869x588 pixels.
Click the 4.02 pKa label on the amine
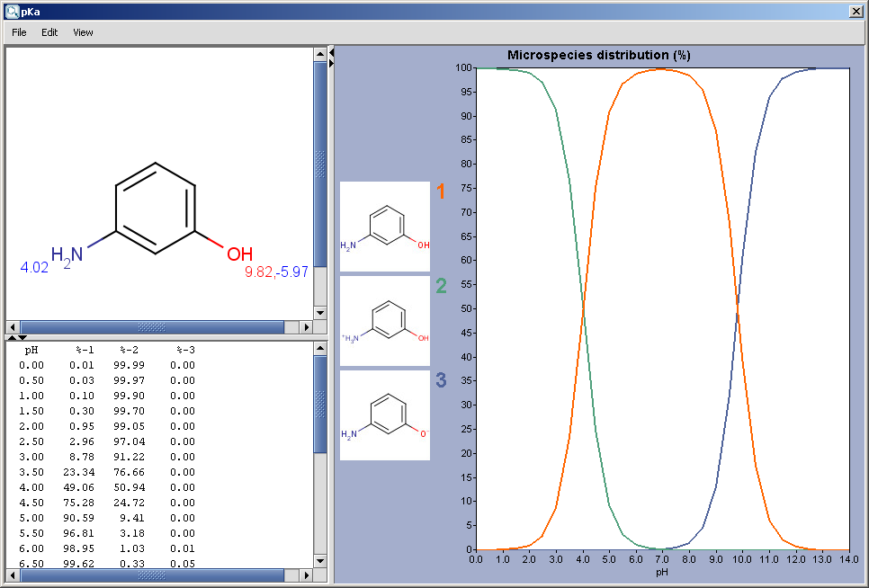34,267
